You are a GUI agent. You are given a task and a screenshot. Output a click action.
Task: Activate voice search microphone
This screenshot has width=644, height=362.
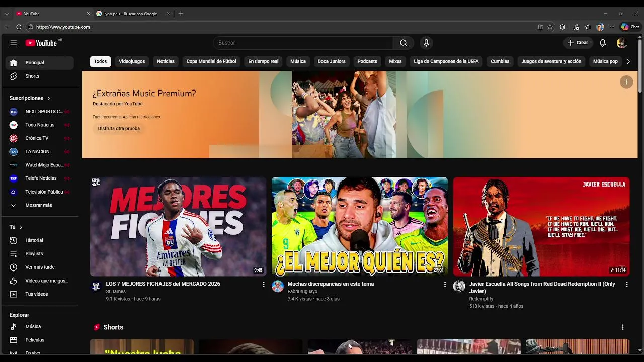pos(426,43)
